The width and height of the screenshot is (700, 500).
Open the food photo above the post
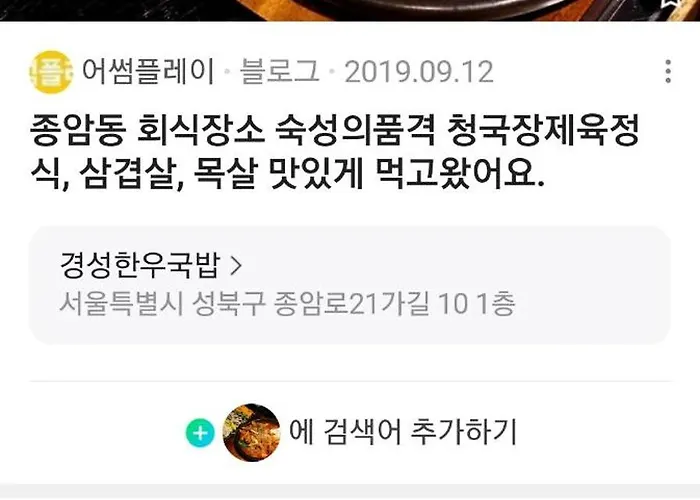coord(350,10)
